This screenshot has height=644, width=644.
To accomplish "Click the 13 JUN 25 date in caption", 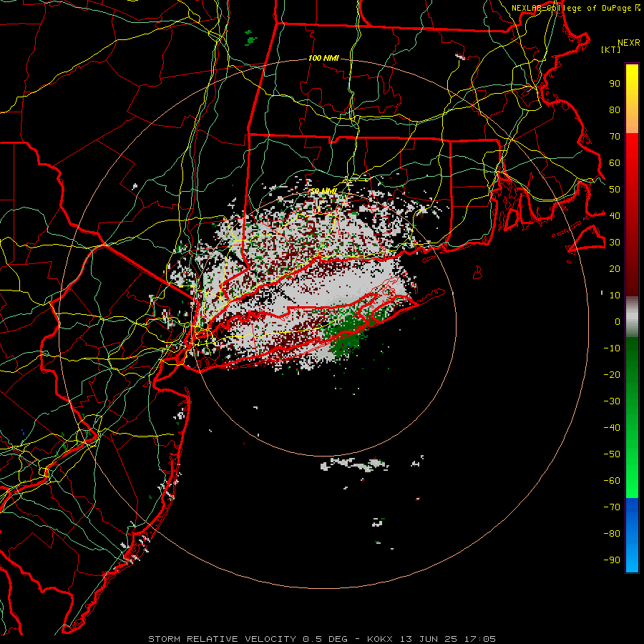I will tap(429, 639).
